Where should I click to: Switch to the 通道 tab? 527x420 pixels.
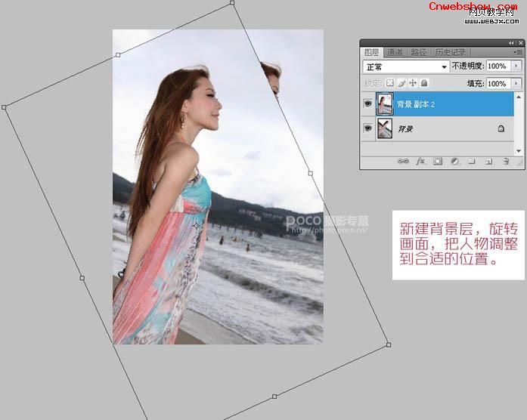point(395,53)
